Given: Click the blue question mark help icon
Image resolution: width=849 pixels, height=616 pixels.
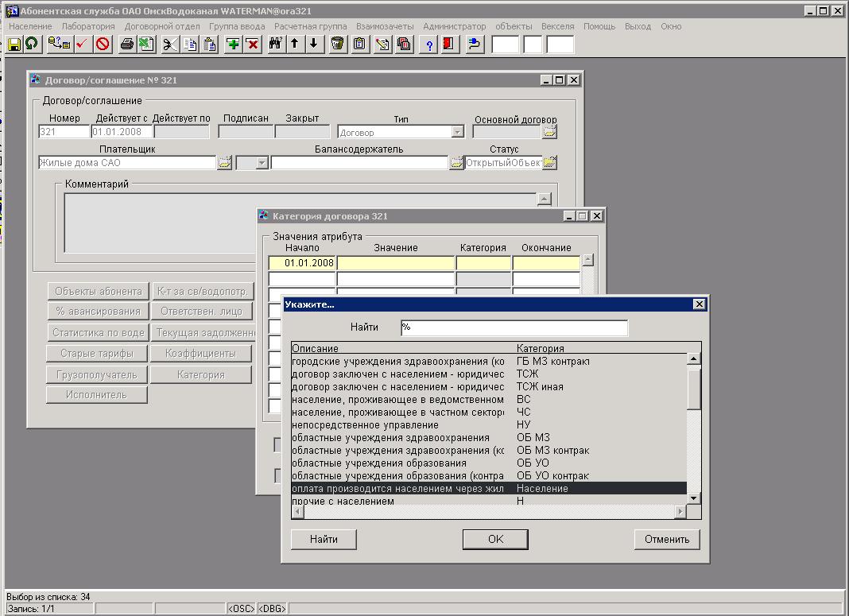Looking at the screenshot, I should click(x=430, y=45).
